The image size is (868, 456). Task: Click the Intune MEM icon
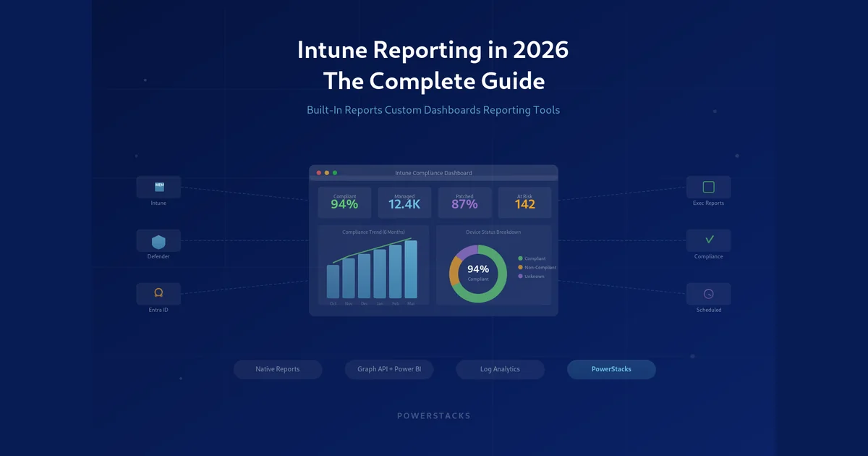coord(159,187)
